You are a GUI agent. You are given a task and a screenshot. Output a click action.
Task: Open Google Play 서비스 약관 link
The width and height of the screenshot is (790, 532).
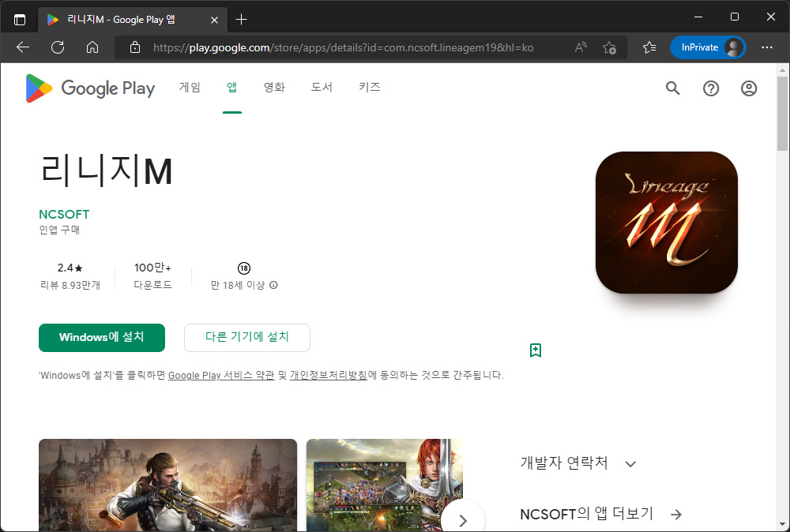[221, 376]
